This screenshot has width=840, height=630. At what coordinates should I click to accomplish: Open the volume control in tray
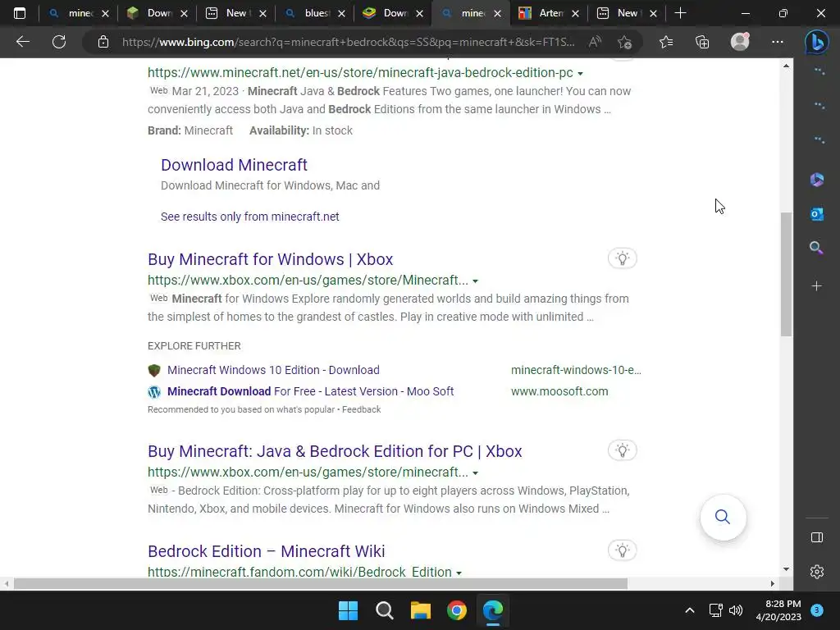(736, 610)
